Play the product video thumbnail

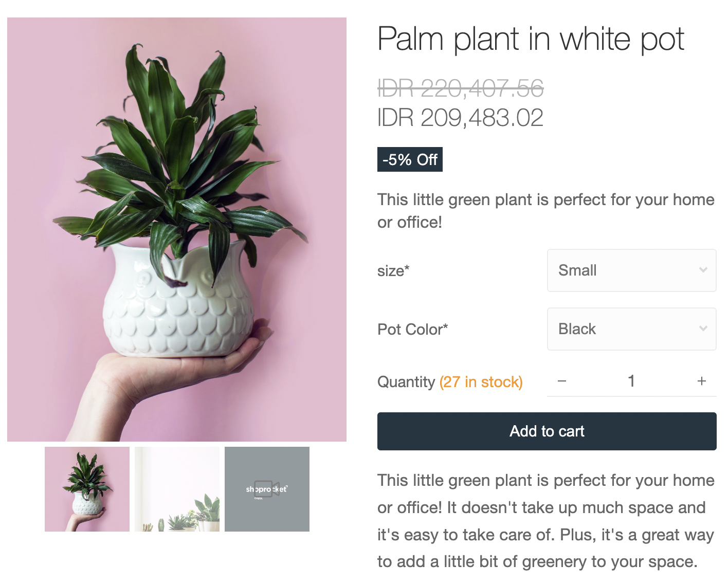[x=267, y=489]
